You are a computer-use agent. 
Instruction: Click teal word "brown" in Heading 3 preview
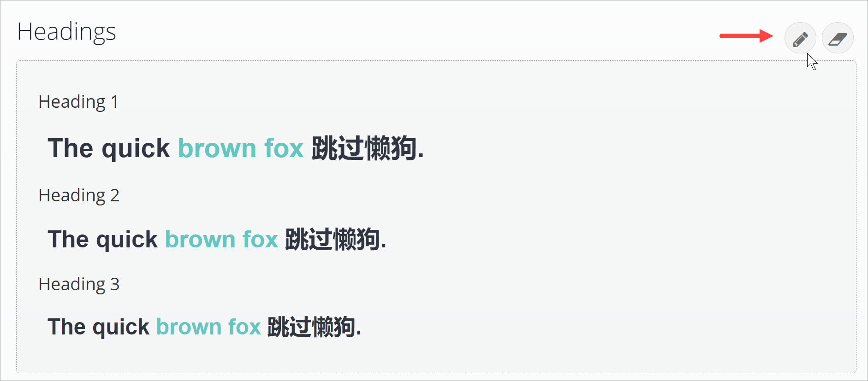click(189, 327)
